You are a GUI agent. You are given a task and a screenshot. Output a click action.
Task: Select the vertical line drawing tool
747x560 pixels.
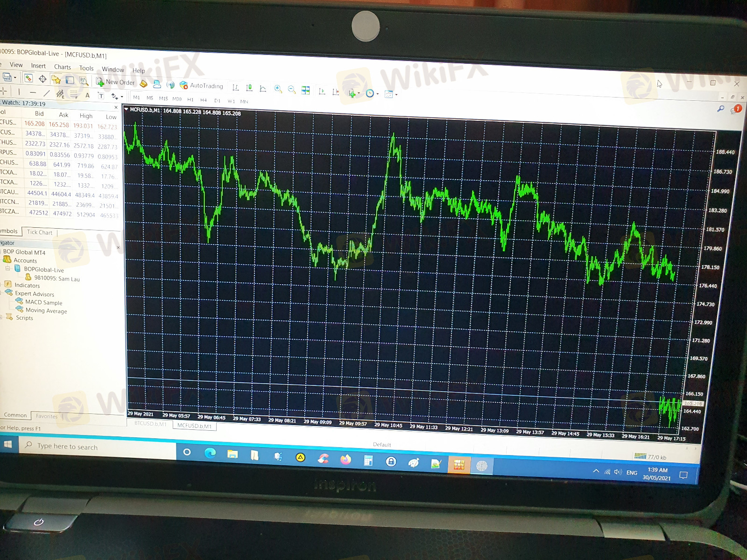(x=19, y=91)
